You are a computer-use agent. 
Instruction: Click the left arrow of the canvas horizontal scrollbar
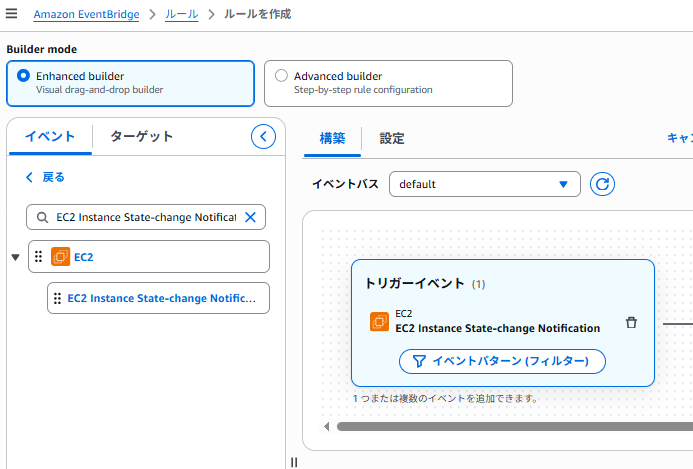click(327, 427)
